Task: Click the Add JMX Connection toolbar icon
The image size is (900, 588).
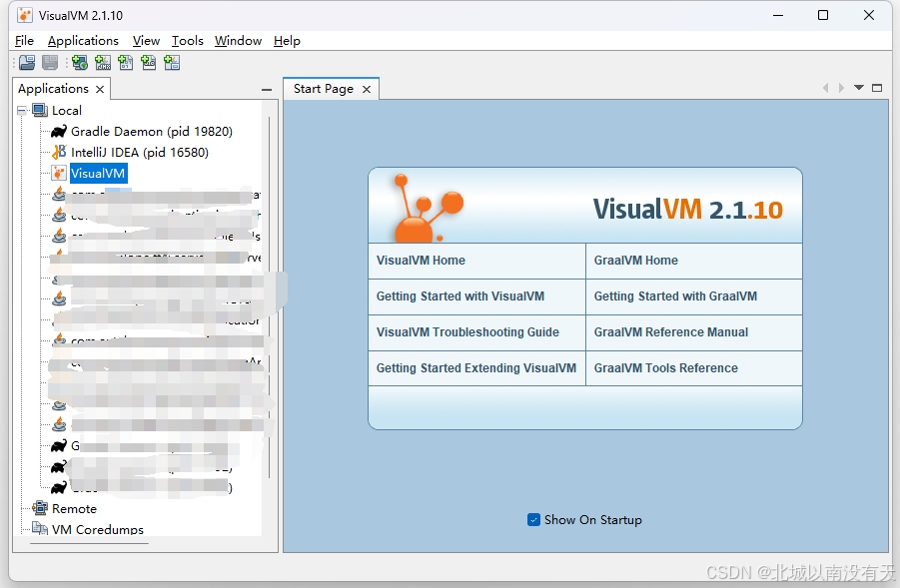Action: [x=103, y=63]
